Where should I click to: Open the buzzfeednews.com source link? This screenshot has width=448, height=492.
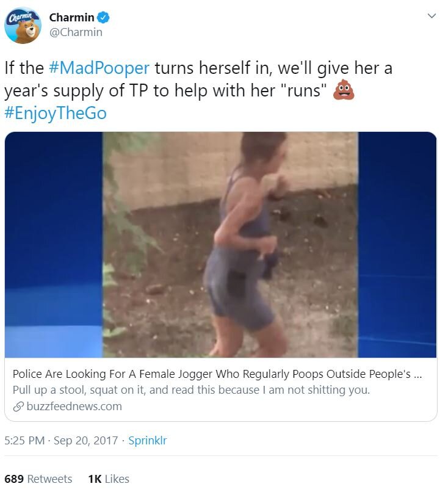74,407
